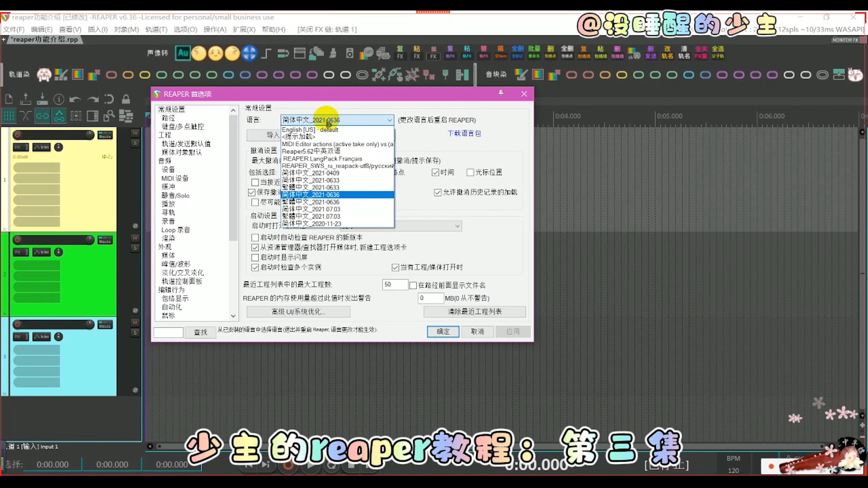Click the blue four-arrow circle icon
The height and width of the screenshot is (488, 868).
coord(249,53)
